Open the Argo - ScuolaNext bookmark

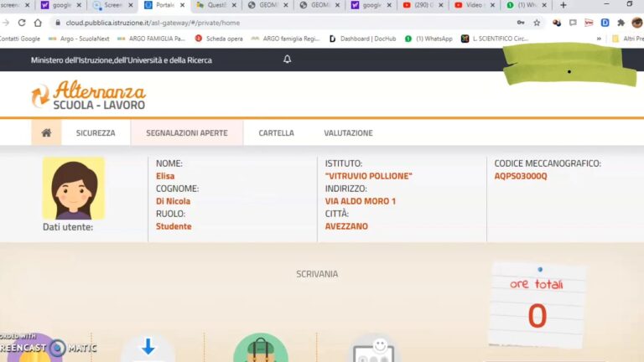click(x=79, y=39)
